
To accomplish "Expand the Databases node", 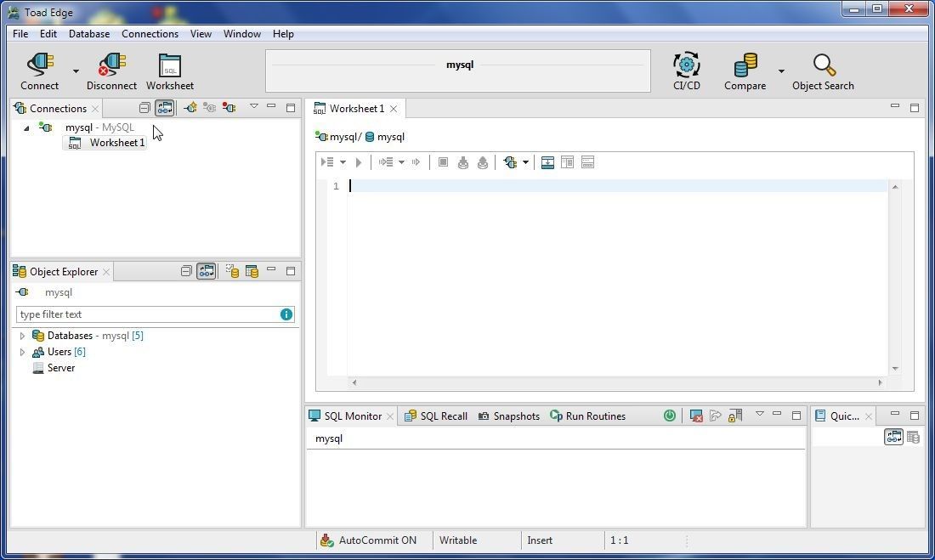I will point(23,336).
